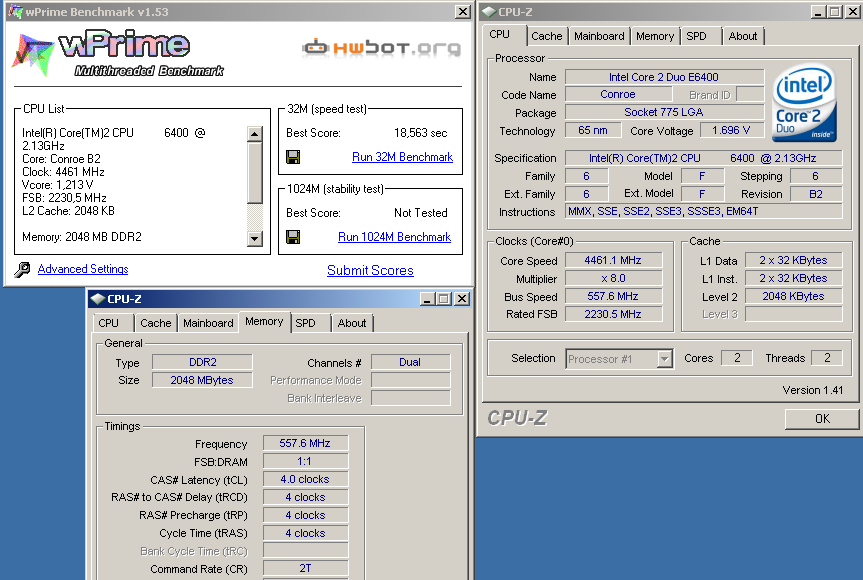Run the 32M Benchmark

coord(402,157)
